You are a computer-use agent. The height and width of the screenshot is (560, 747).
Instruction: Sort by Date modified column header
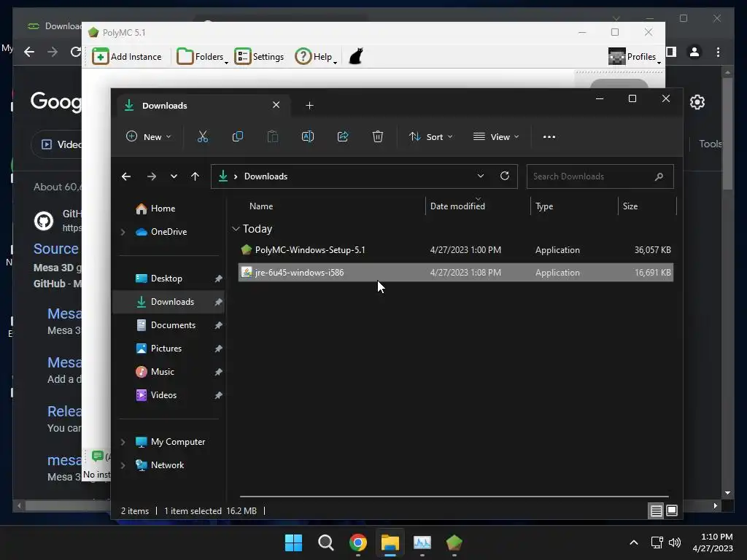tap(457, 206)
